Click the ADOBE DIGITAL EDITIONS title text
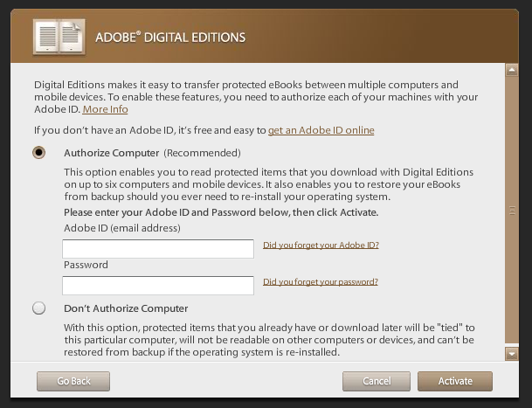The height and width of the screenshot is (408, 532). tap(170, 38)
